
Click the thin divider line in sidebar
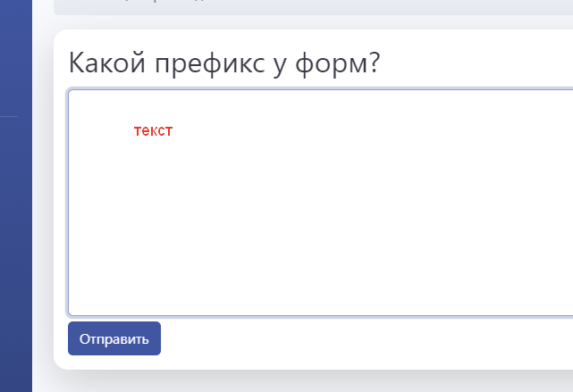9,116
